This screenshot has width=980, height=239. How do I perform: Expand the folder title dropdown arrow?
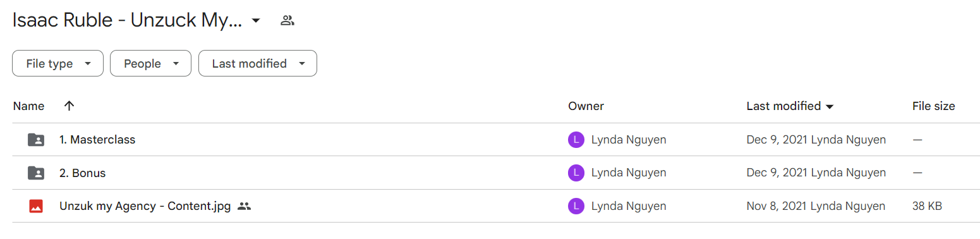pos(256,21)
